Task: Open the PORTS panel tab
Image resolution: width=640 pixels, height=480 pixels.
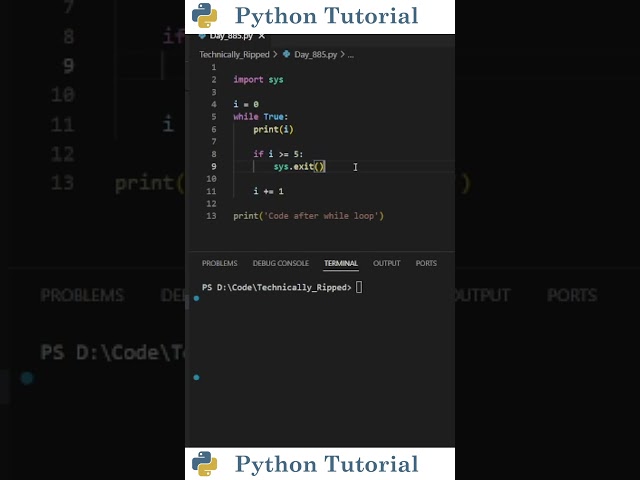Action: [426, 263]
